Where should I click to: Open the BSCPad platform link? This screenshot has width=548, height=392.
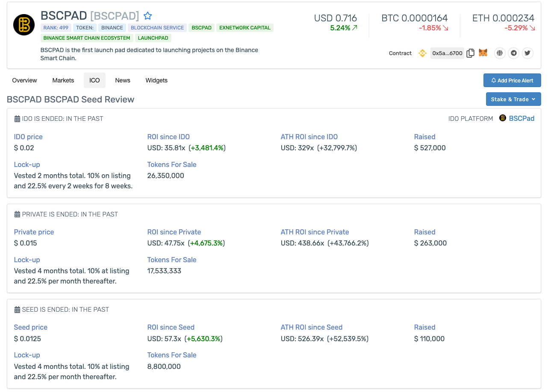click(521, 118)
